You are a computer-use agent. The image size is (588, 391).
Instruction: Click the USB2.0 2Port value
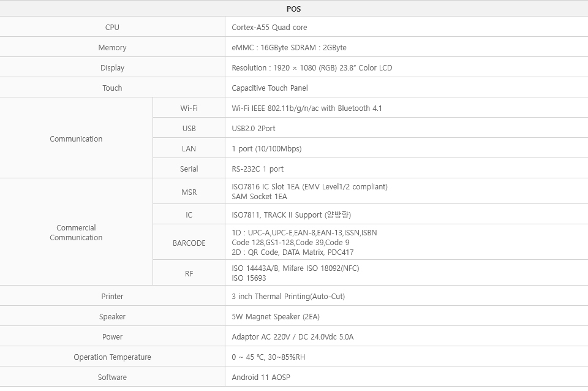point(254,129)
